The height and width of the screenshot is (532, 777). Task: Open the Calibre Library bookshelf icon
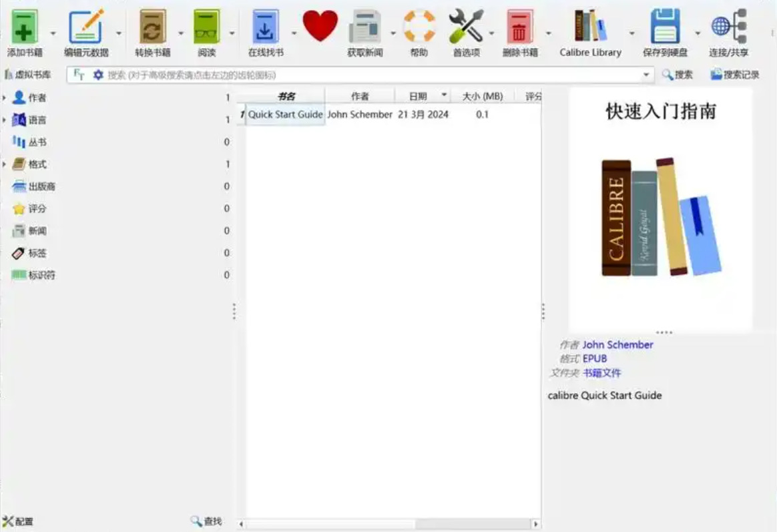coord(589,26)
